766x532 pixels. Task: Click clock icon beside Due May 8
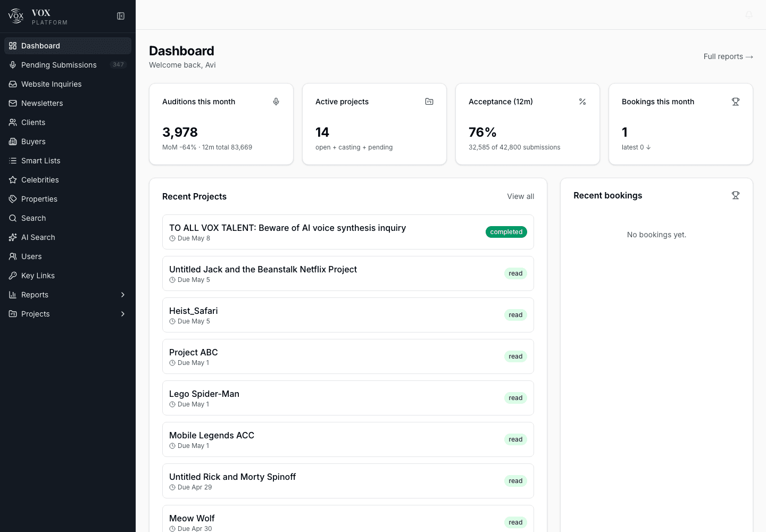[x=172, y=238]
